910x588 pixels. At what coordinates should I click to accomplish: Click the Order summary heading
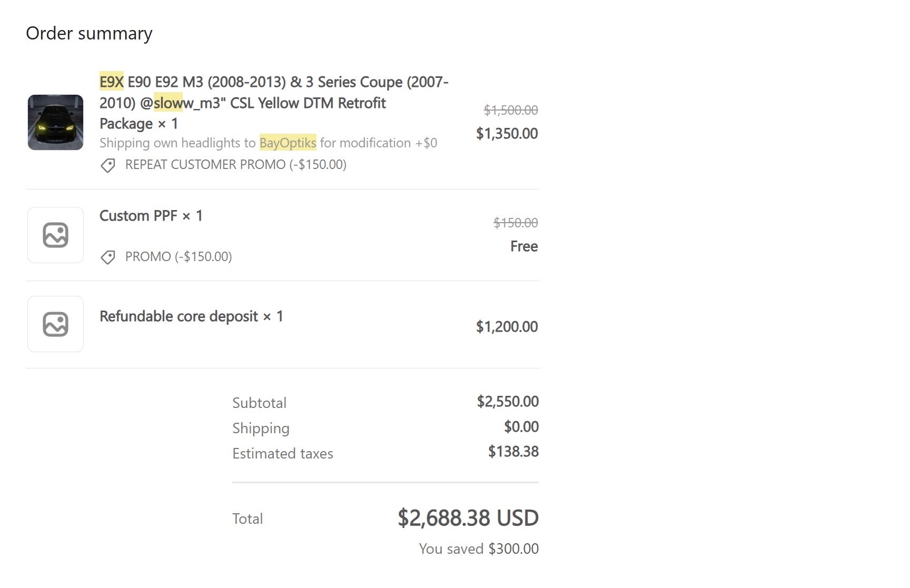point(89,33)
